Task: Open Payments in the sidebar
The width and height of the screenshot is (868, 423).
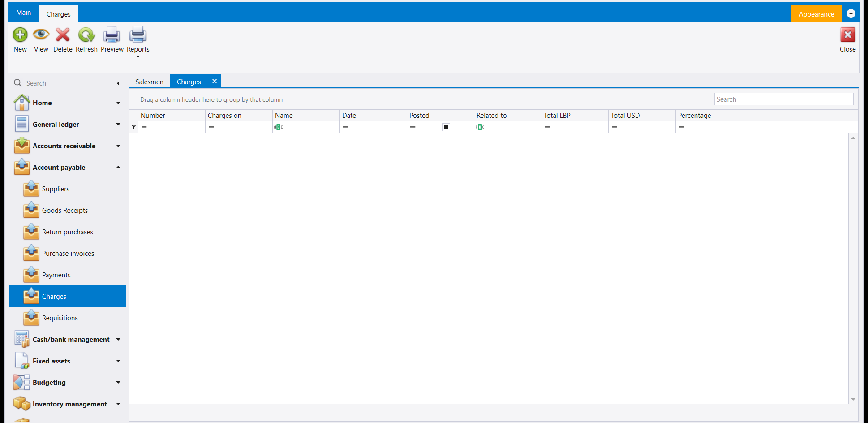Action: [68, 275]
